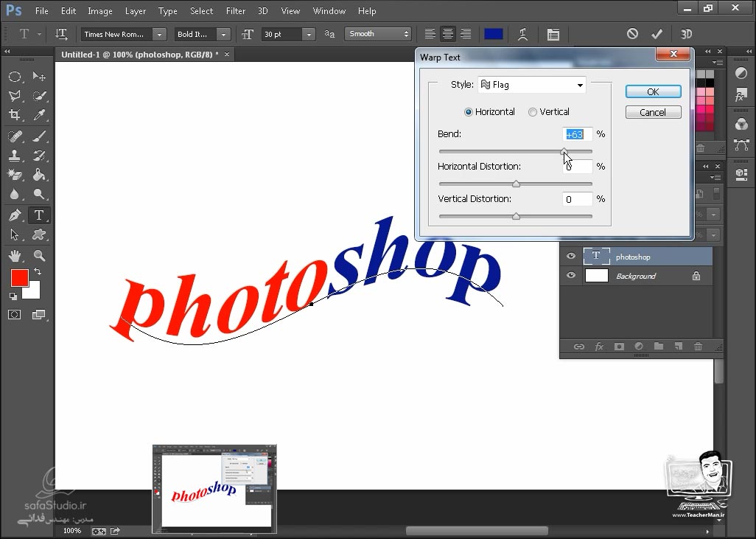Open the text color swatch

pyautogui.click(x=493, y=34)
